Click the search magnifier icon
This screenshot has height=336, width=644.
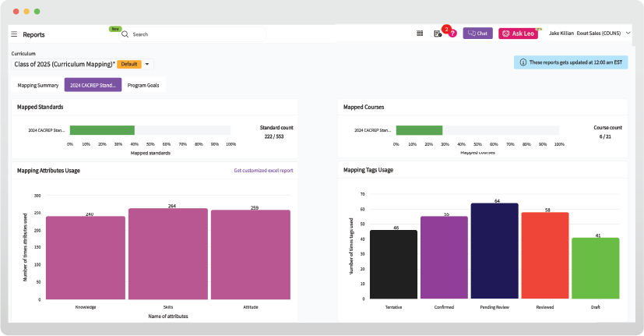(125, 34)
